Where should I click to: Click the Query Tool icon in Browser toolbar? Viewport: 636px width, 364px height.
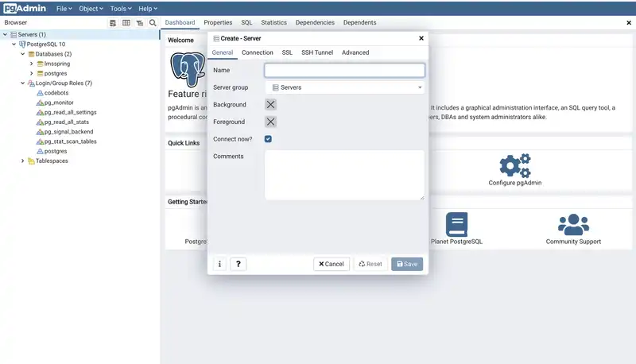[113, 23]
